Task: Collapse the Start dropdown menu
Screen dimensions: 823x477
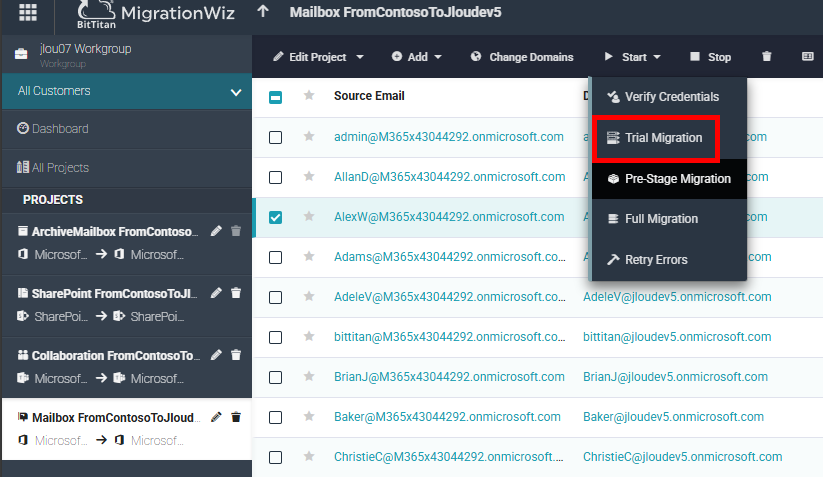Action: point(632,57)
